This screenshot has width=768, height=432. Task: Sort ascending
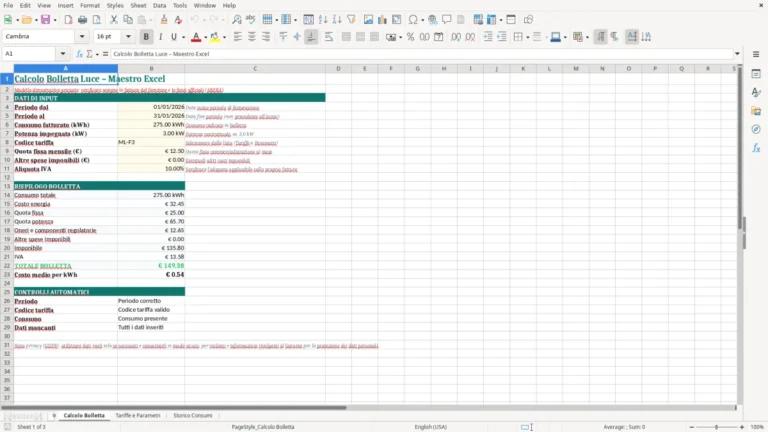323,20
